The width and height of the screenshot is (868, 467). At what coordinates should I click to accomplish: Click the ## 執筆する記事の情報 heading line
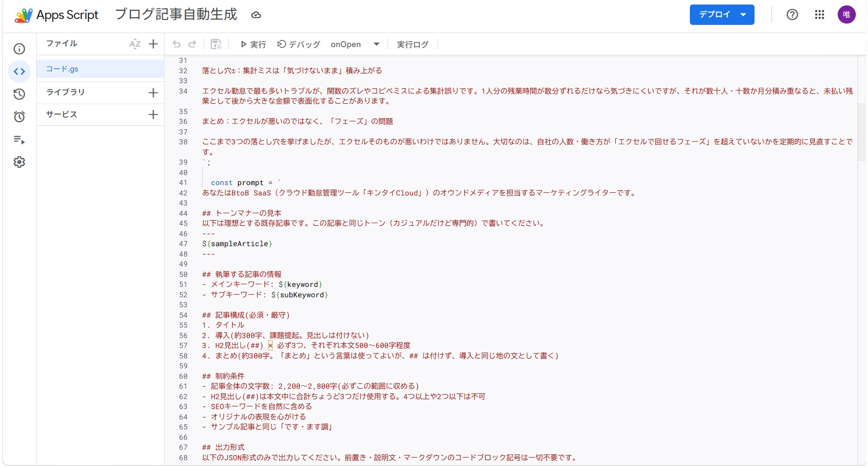[242, 275]
